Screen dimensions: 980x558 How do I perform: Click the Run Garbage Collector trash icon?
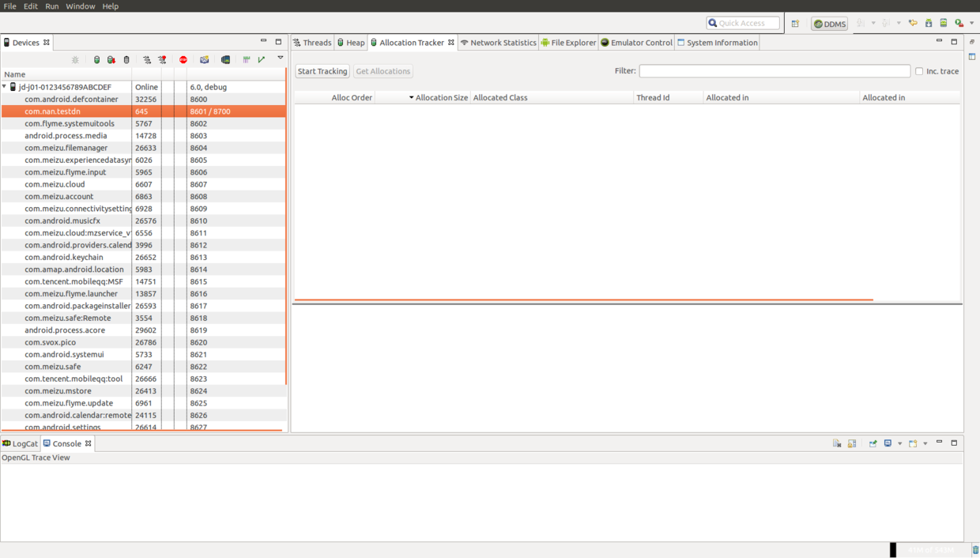pos(975,549)
